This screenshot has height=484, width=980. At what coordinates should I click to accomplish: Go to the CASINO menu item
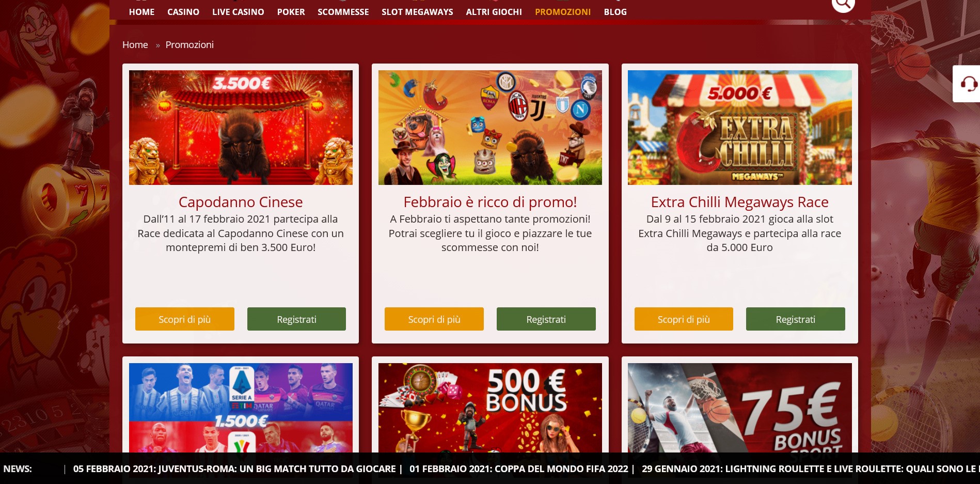(x=183, y=12)
